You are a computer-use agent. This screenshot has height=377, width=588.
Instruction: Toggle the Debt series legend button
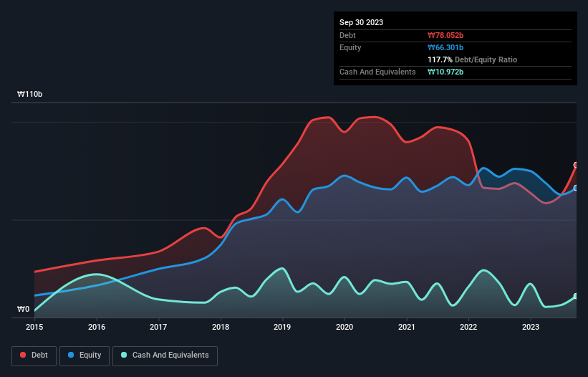(34, 355)
